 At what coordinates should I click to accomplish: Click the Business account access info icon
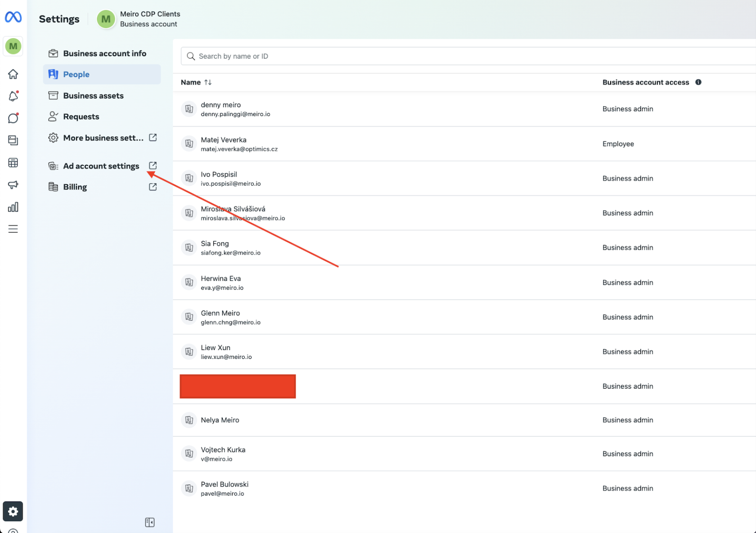pyautogui.click(x=698, y=82)
